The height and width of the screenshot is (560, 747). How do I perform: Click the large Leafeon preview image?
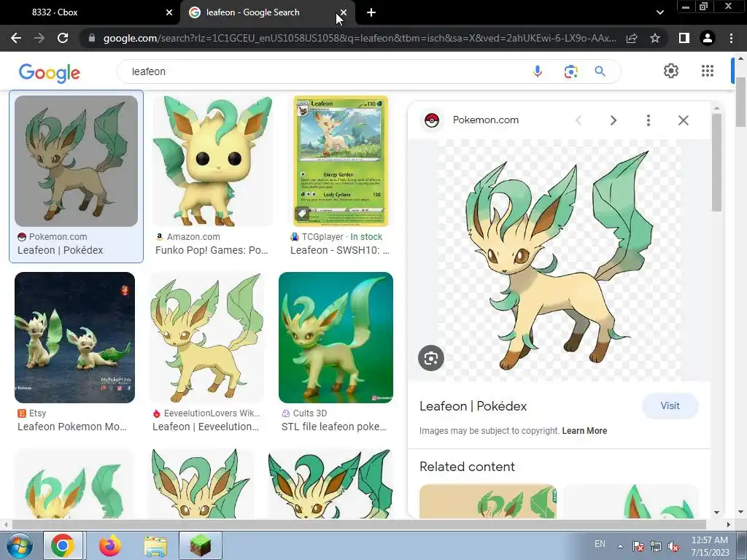pyautogui.click(x=560, y=260)
